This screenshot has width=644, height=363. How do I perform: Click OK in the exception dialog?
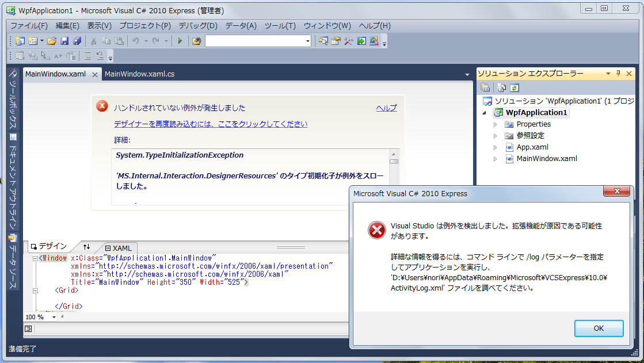point(599,328)
